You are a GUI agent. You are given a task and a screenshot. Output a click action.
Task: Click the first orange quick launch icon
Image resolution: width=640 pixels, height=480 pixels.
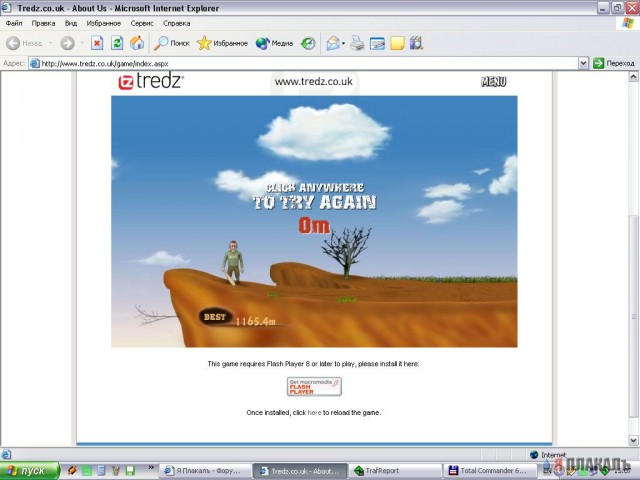(73, 471)
